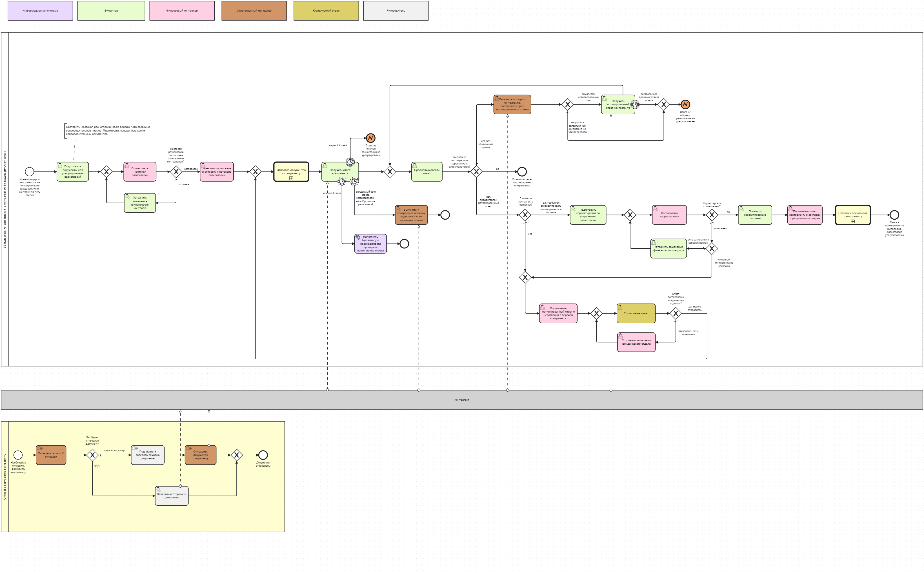924x573 pixels.
Task: Click the start event 'Идентифицированы разногласия'
Action: click(29, 172)
